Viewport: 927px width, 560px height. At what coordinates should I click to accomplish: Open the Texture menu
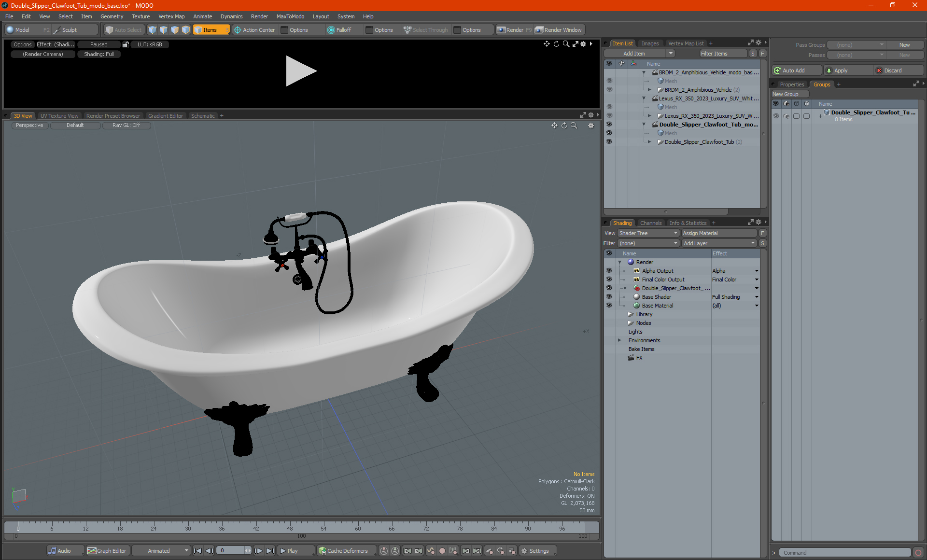pyautogui.click(x=140, y=16)
